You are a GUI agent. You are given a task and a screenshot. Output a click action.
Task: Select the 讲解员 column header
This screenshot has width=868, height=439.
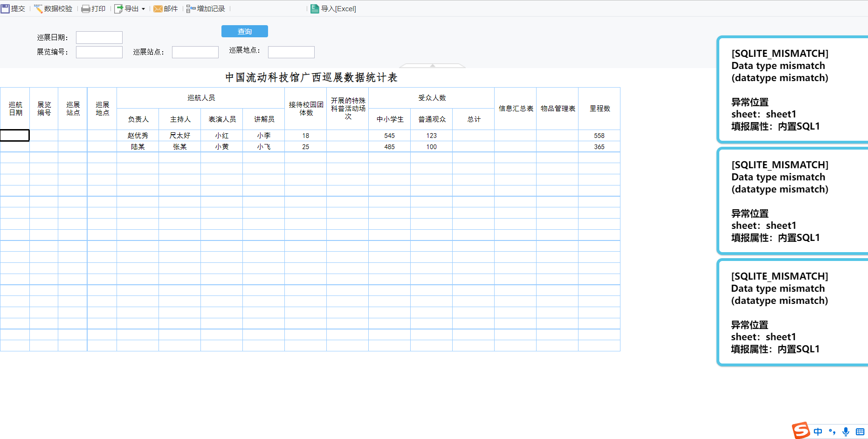tap(264, 119)
